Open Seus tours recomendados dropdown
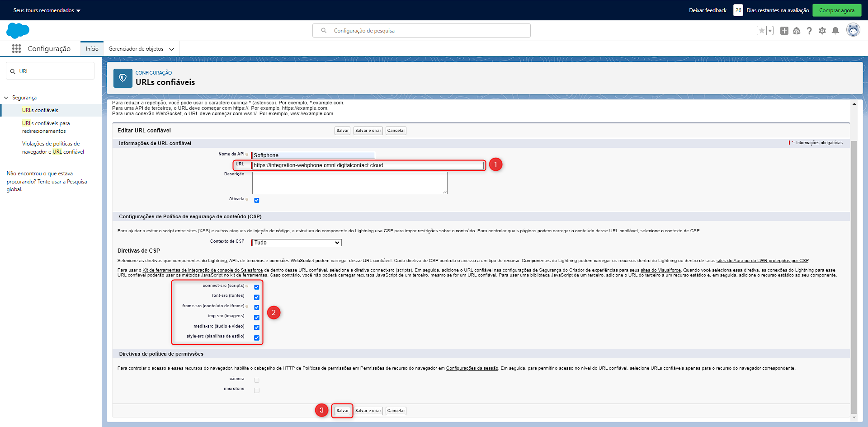Viewport: 868px width, 427px height. (x=47, y=10)
